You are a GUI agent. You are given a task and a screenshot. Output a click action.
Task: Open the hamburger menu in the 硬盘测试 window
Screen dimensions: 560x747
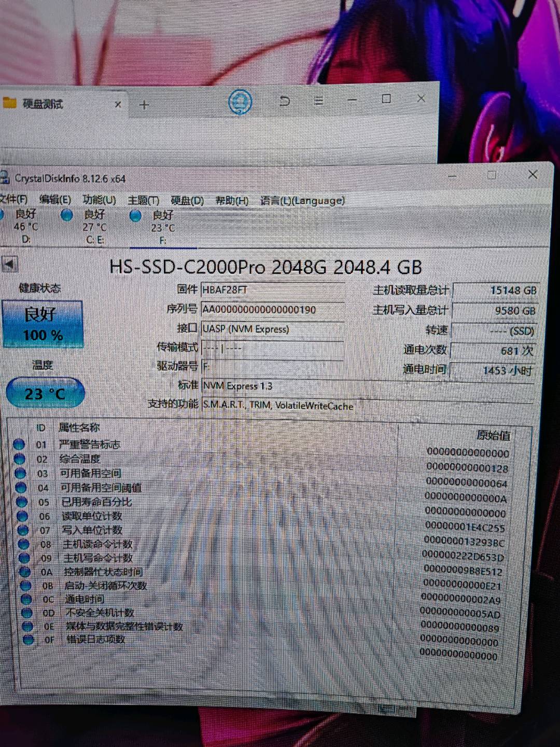pos(318,100)
